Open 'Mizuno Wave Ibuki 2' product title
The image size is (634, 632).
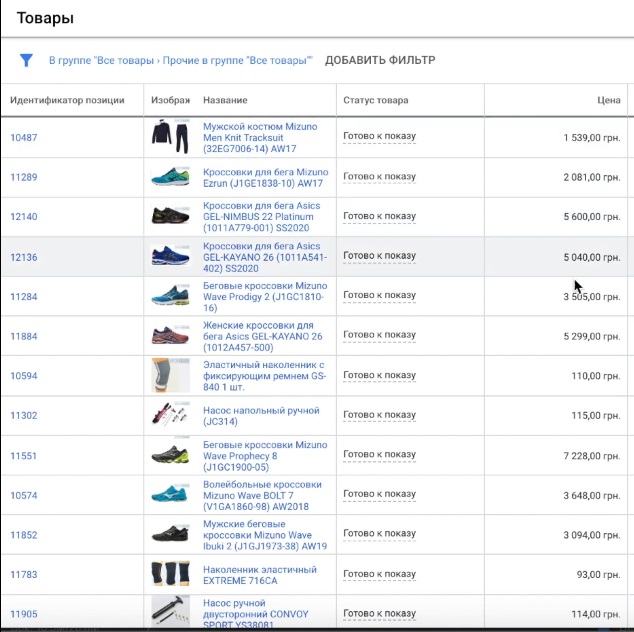pos(265,535)
